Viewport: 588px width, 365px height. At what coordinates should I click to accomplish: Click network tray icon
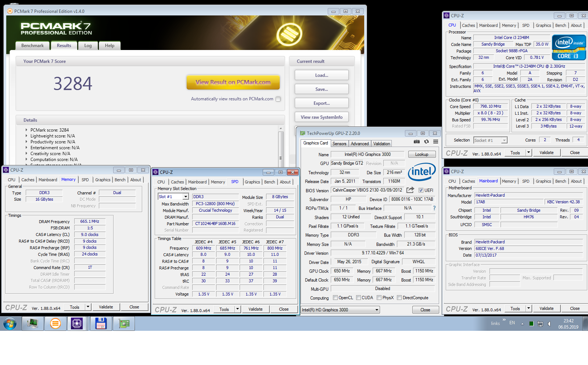coord(540,324)
